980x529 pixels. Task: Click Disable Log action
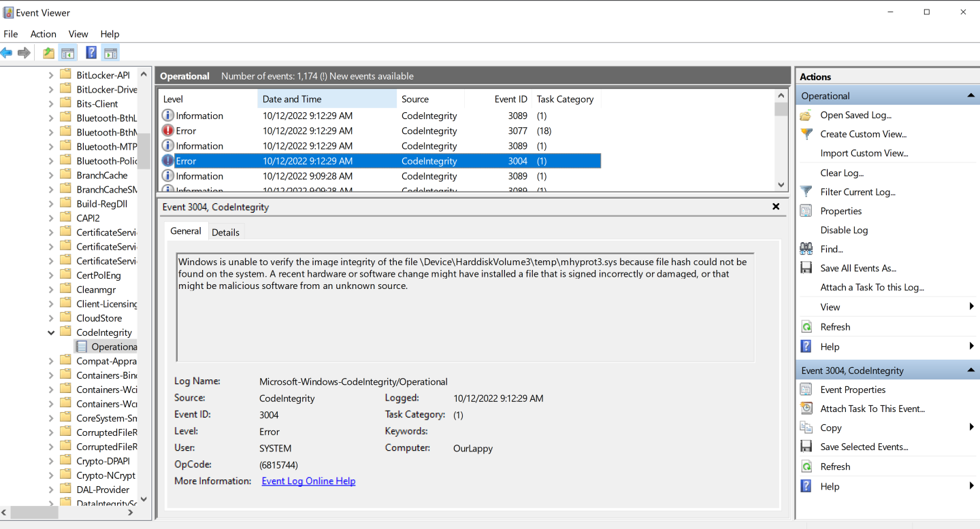tap(844, 230)
